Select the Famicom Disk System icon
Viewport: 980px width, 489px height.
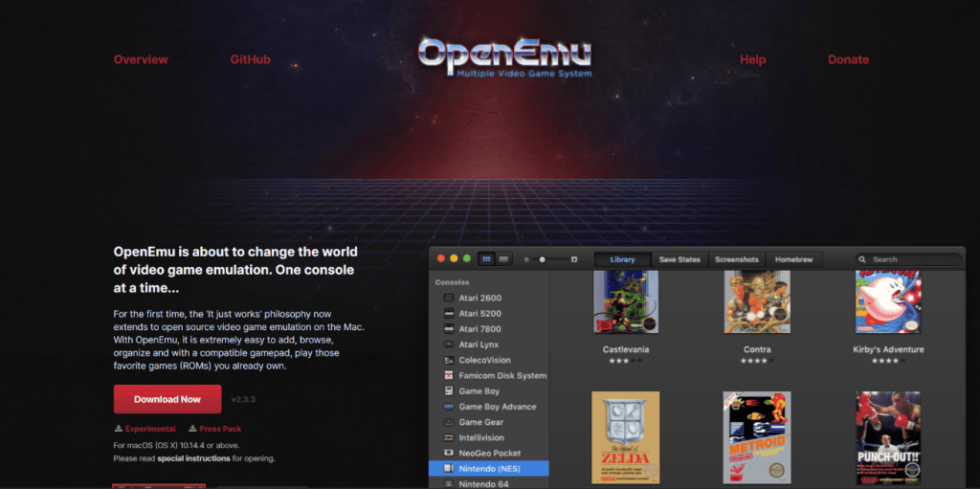tap(448, 376)
